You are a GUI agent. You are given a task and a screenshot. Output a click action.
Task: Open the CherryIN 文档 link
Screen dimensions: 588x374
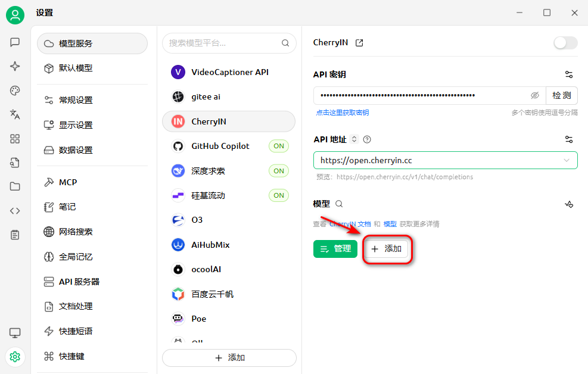350,224
